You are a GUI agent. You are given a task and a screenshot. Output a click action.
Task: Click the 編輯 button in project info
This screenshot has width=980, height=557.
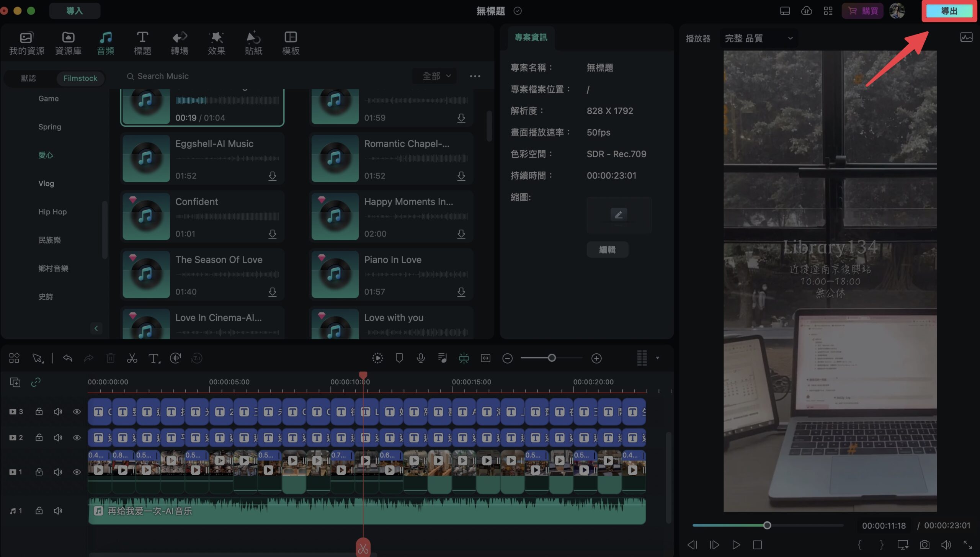click(x=607, y=250)
